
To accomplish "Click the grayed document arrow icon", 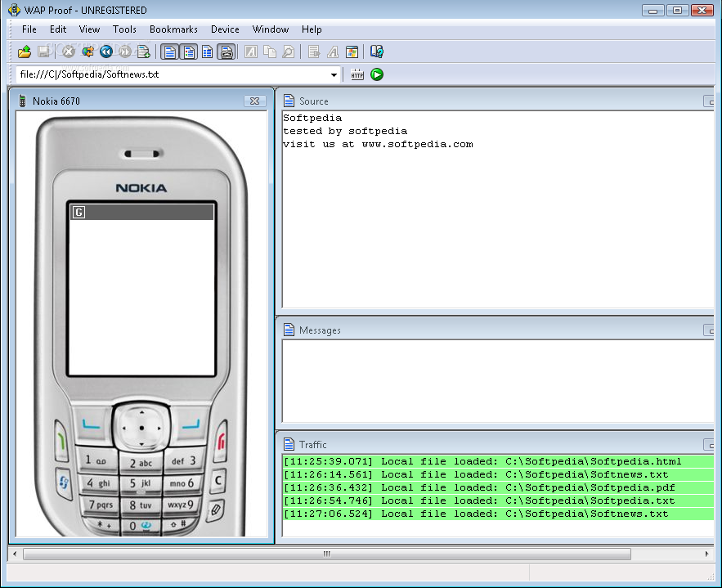I will 314,52.
